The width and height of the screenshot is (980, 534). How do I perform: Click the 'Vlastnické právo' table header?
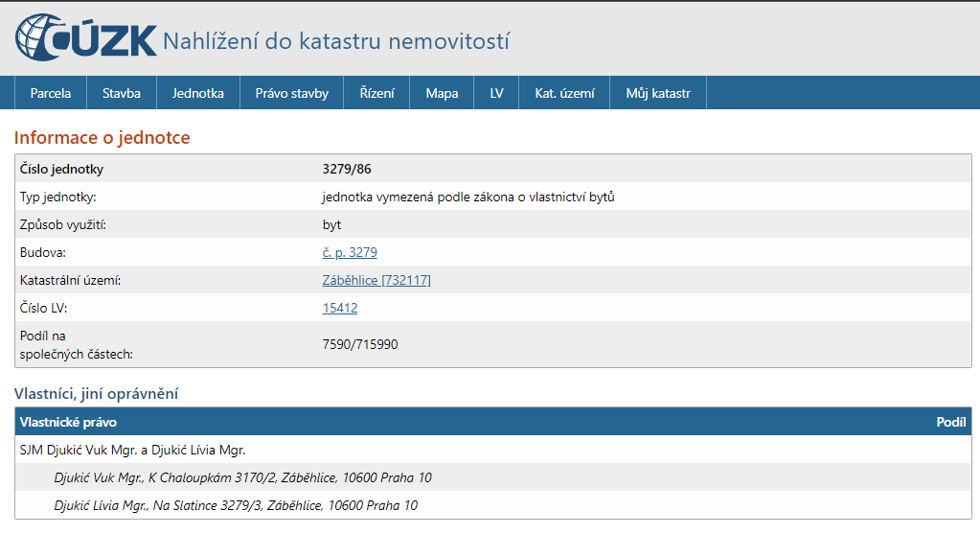68,423
